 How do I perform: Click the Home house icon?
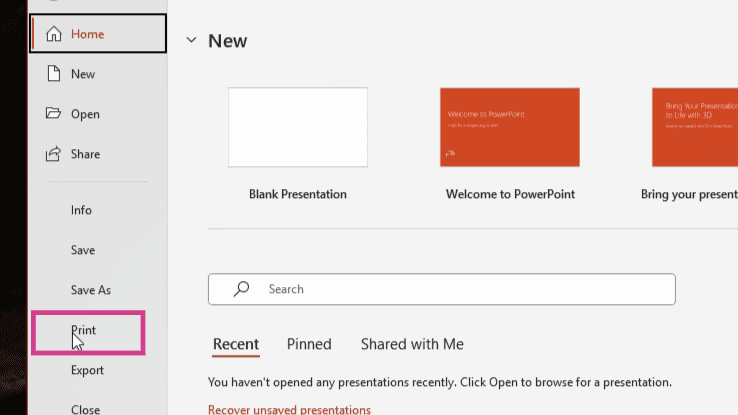tap(54, 34)
